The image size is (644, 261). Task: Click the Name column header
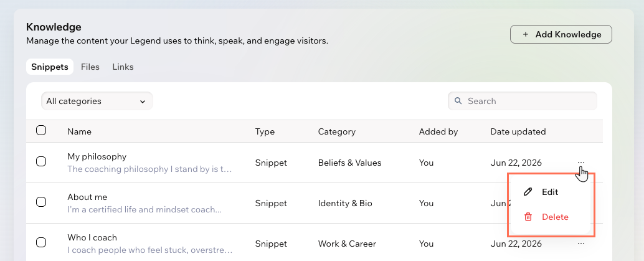tap(79, 131)
